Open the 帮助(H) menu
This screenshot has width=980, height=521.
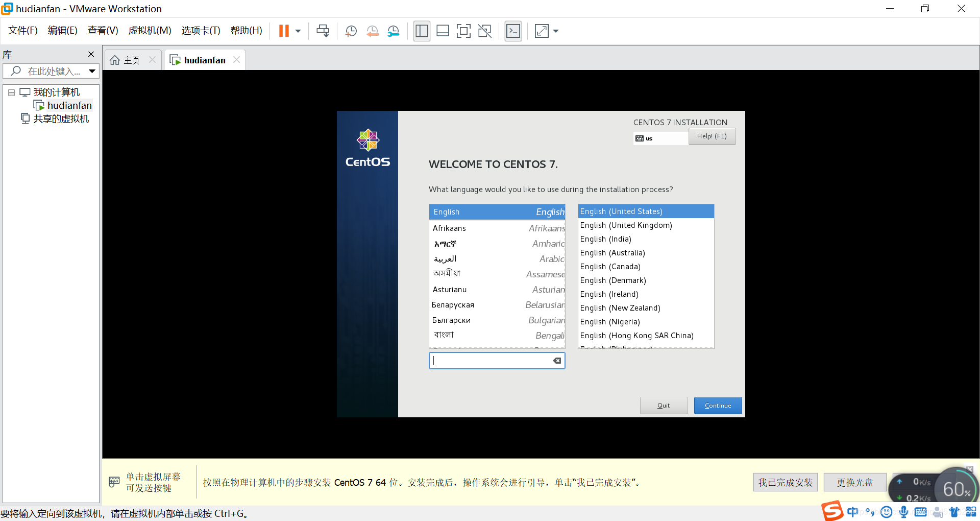(x=247, y=31)
